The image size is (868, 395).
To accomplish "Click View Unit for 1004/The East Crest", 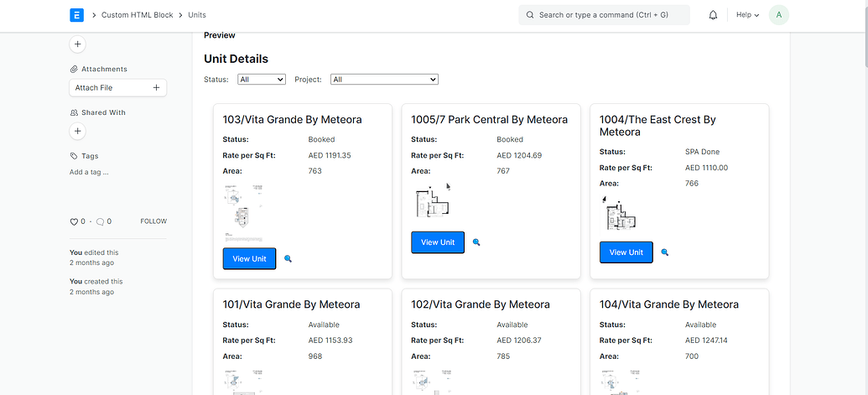I will point(626,252).
